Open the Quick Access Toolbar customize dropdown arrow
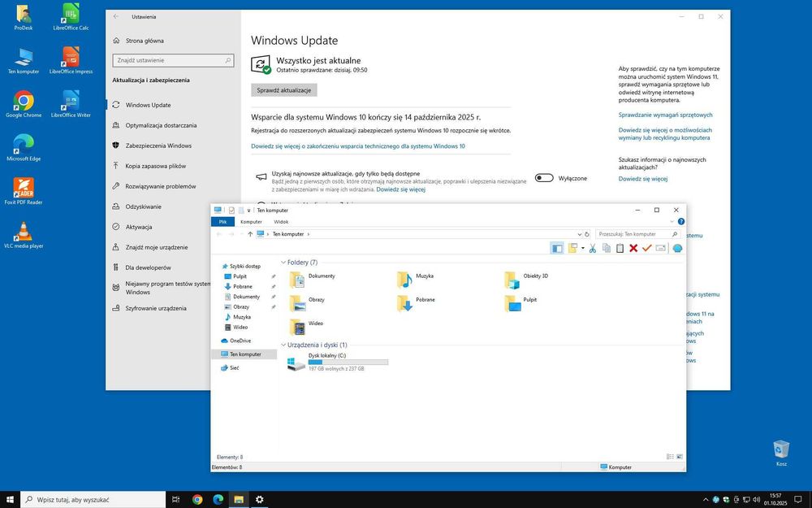Screen dimensions: 812x508 pos(248,211)
